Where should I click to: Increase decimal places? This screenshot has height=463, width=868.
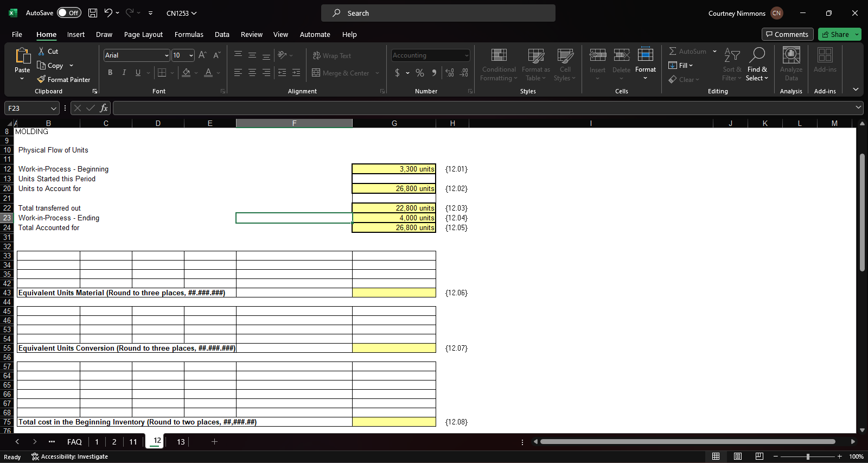click(x=450, y=73)
